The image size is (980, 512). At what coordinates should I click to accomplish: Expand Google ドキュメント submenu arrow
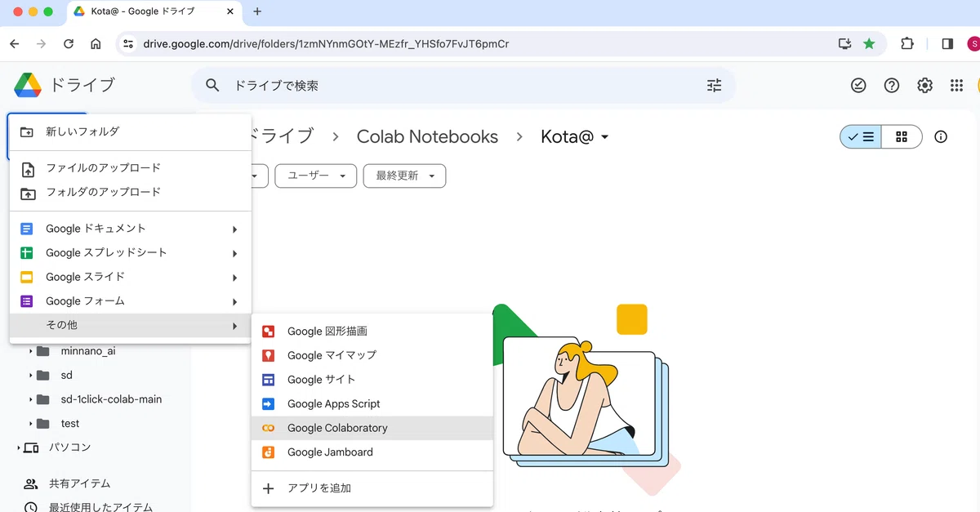(234, 229)
